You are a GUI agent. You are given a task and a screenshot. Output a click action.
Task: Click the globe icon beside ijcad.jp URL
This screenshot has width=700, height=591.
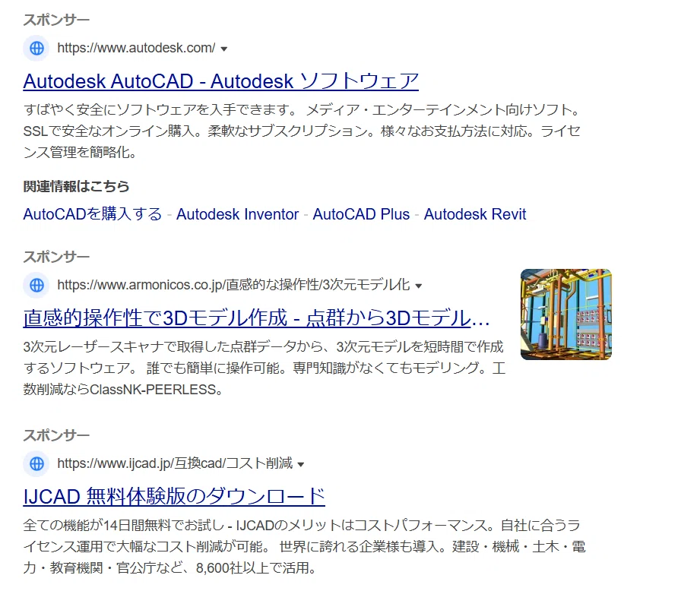click(36, 463)
